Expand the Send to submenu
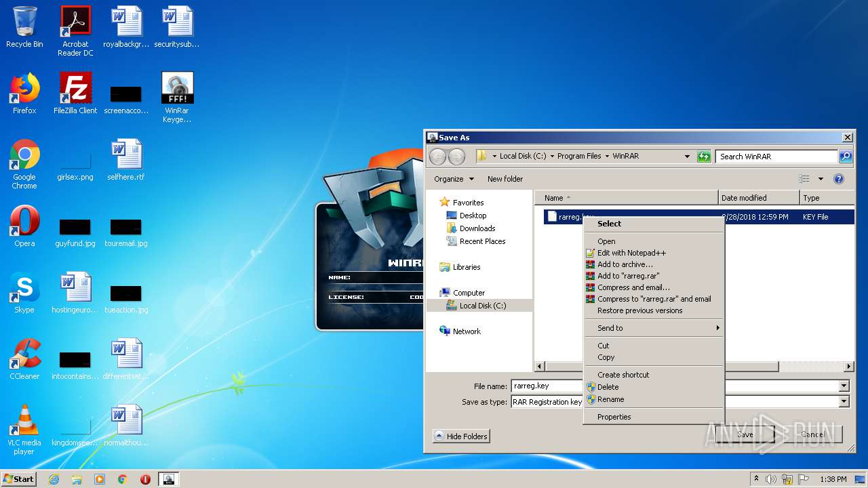This screenshot has width=868, height=488. tap(653, 328)
